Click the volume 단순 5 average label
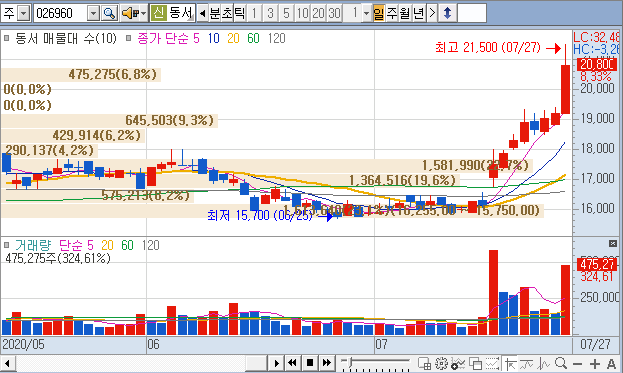The width and height of the screenshot is (623, 373). pos(76,245)
